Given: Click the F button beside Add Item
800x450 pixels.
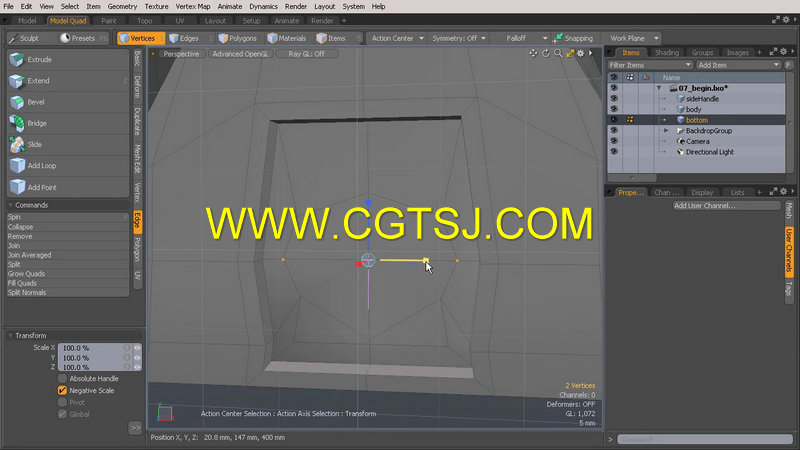Looking at the screenshot, I should click(788, 65).
